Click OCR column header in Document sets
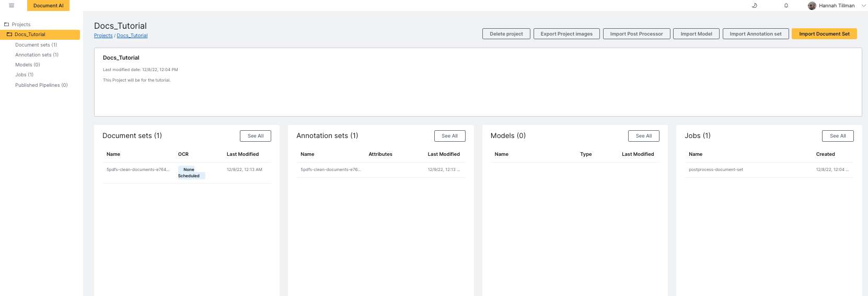The height and width of the screenshot is (296, 868). click(x=183, y=154)
